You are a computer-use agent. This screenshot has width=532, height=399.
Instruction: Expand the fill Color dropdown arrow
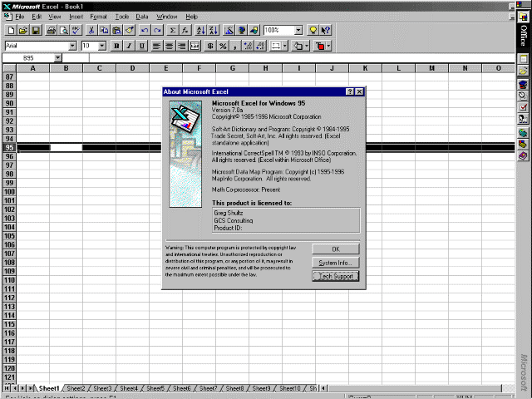[307, 46]
